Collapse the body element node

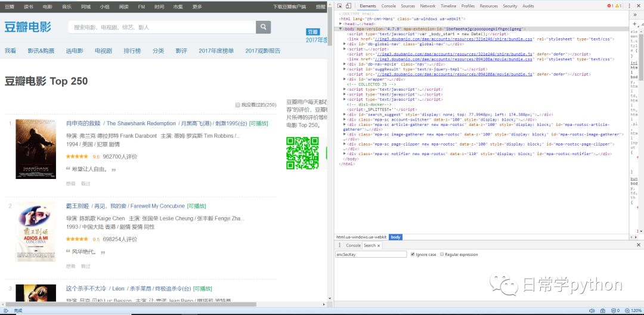tap(340, 29)
